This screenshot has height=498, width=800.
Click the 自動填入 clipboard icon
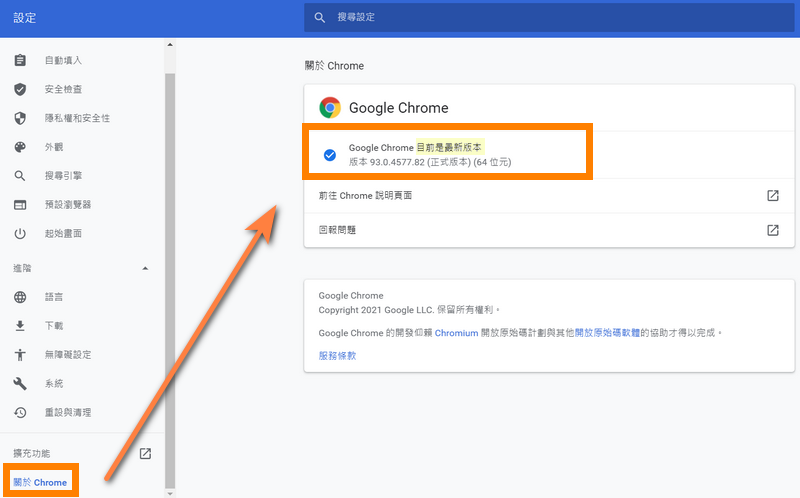pyautogui.click(x=20, y=60)
